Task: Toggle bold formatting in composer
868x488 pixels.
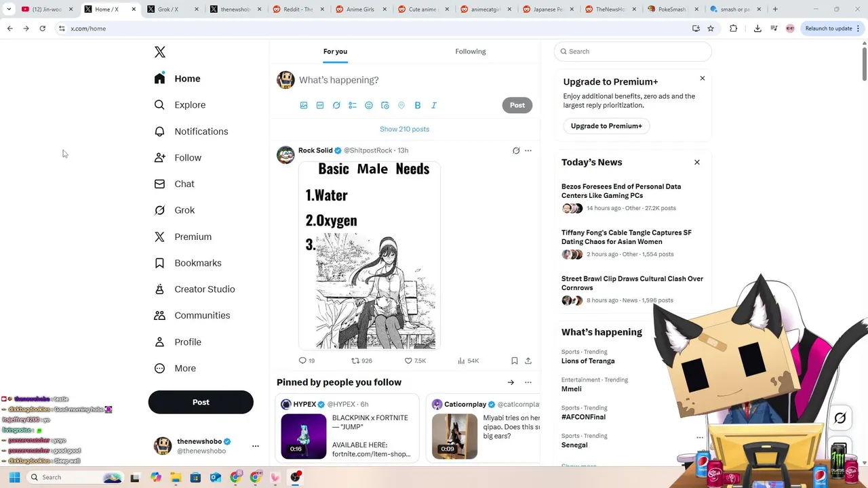Action: click(x=418, y=105)
